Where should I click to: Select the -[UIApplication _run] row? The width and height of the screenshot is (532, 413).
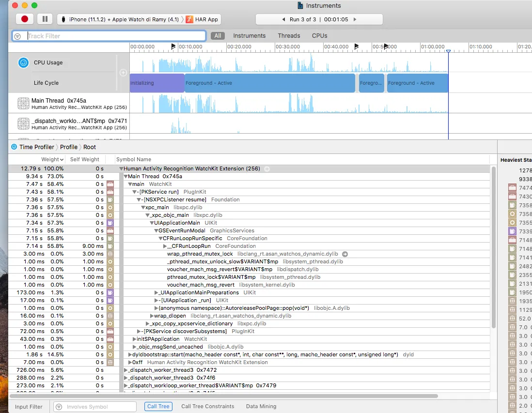pos(250,300)
